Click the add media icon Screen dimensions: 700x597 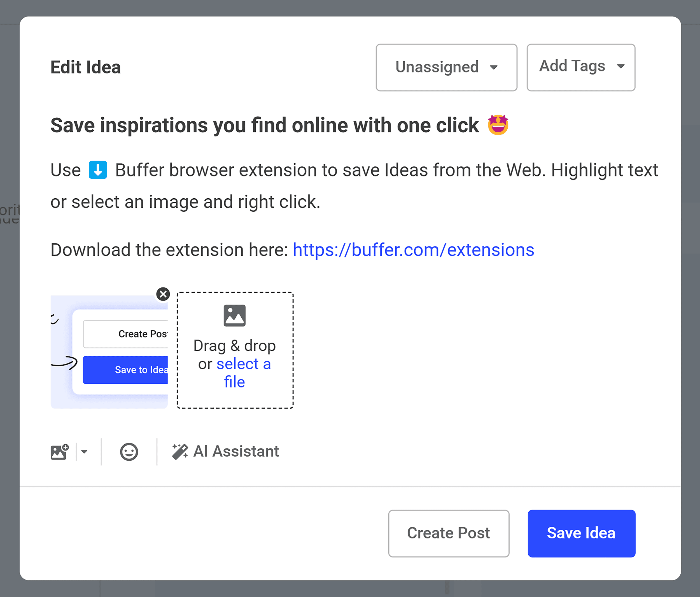(x=59, y=452)
